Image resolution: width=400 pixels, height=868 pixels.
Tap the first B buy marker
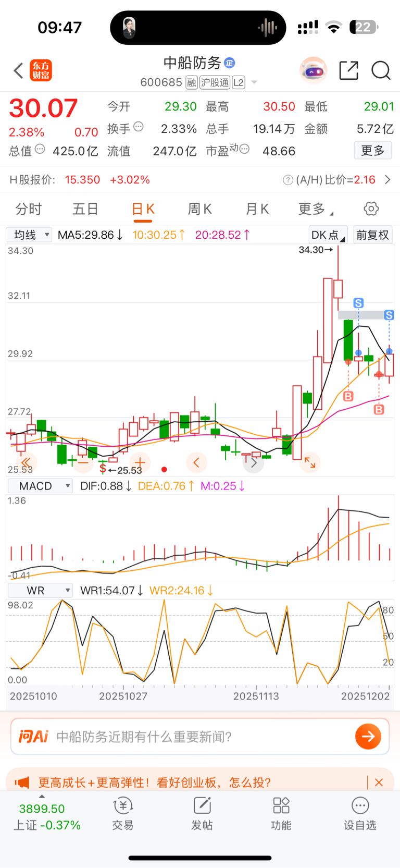[348, 396]
